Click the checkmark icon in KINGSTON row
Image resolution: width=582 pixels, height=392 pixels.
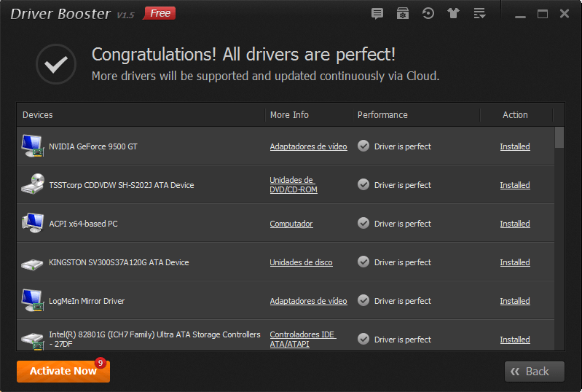[363, 262]
